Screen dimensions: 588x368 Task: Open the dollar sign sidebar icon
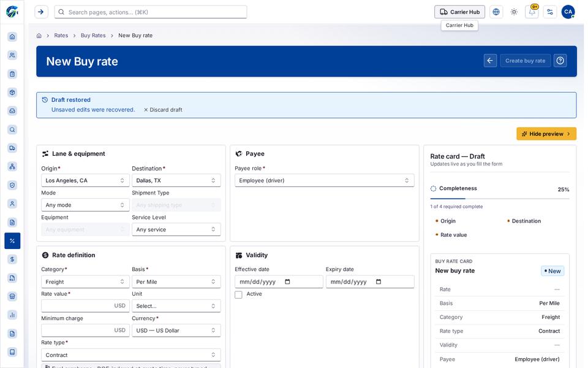12,259
